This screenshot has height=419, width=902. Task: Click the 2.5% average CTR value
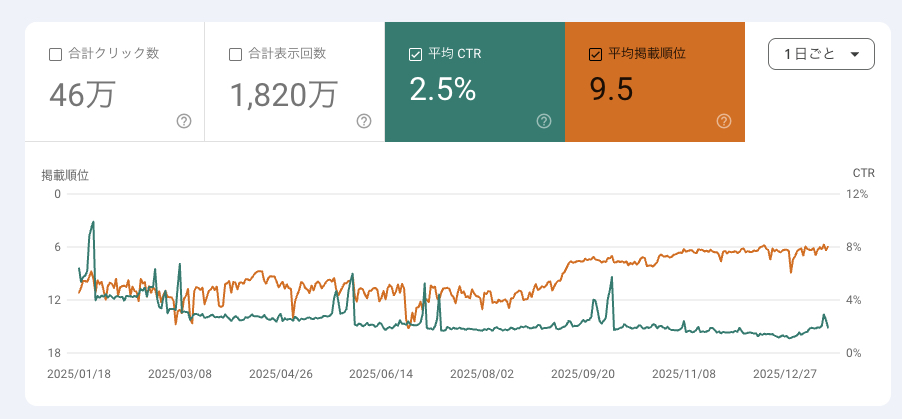click(443, 90)
